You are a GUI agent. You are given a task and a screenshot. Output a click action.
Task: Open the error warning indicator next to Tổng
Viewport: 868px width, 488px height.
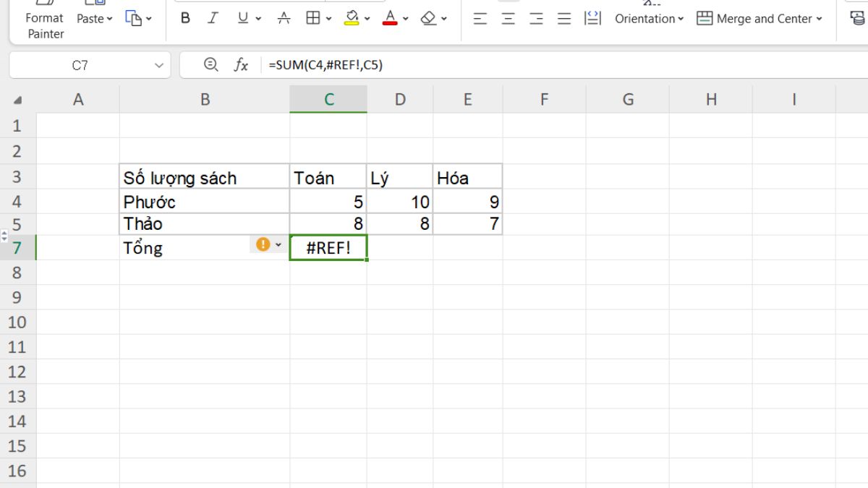[x=264, y=245]
